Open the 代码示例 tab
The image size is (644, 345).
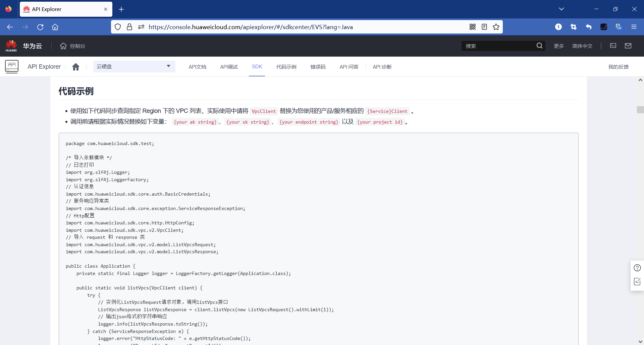286,67
